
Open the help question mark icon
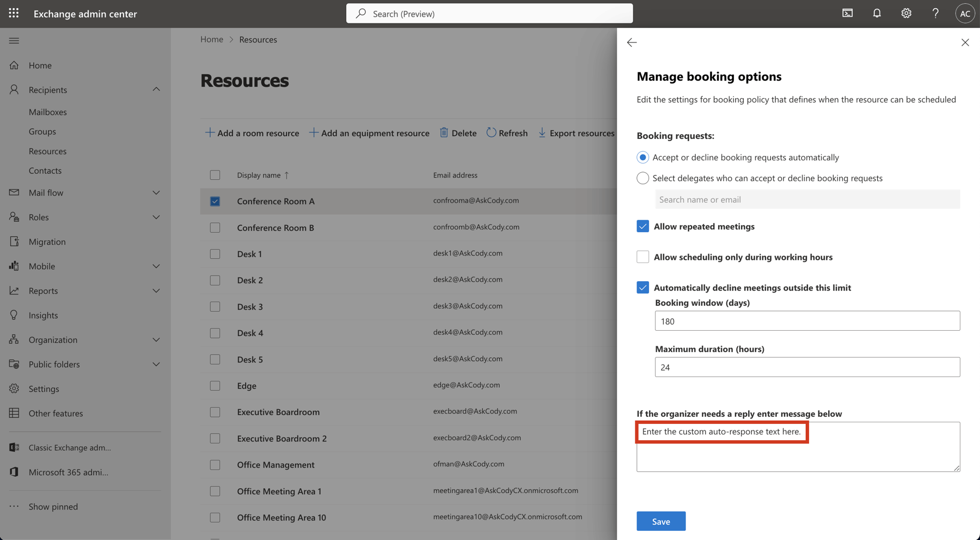click(935, 13)
